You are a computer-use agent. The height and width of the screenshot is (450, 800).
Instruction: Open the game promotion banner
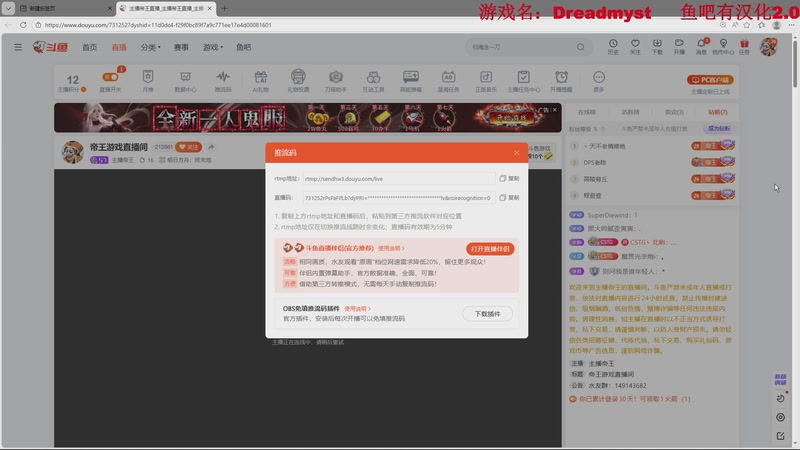click(308, 118)
